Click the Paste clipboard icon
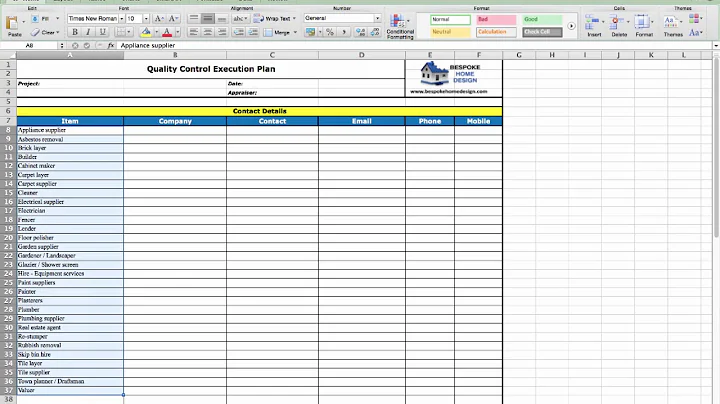The image size is (720, 404). click(x=12, y=22)
